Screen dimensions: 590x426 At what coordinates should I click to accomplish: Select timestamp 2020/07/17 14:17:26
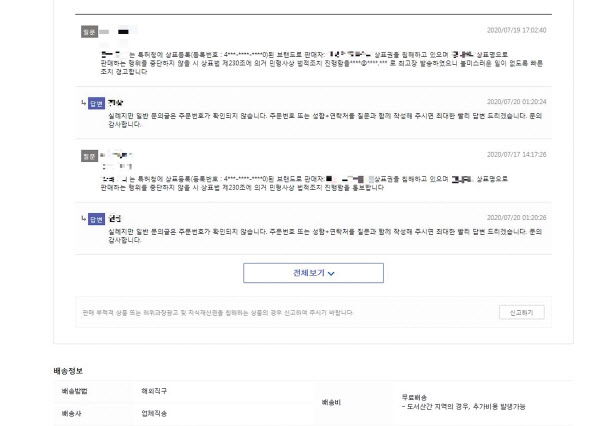516,154
